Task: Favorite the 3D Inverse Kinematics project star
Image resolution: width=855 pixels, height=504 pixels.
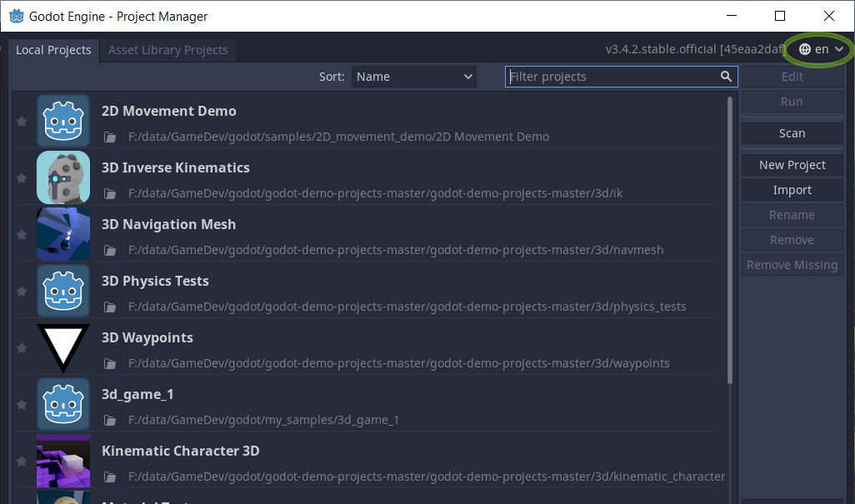Action: pyautogui.click(x=22, y=178)
